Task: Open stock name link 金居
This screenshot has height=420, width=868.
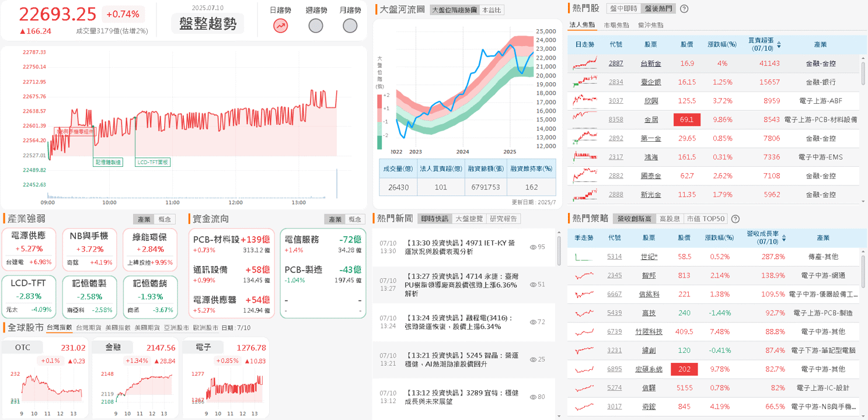Action: 651,120
